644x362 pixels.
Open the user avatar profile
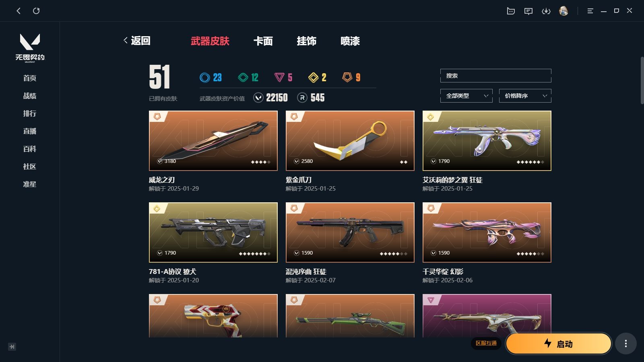click(x=563, y=11)
